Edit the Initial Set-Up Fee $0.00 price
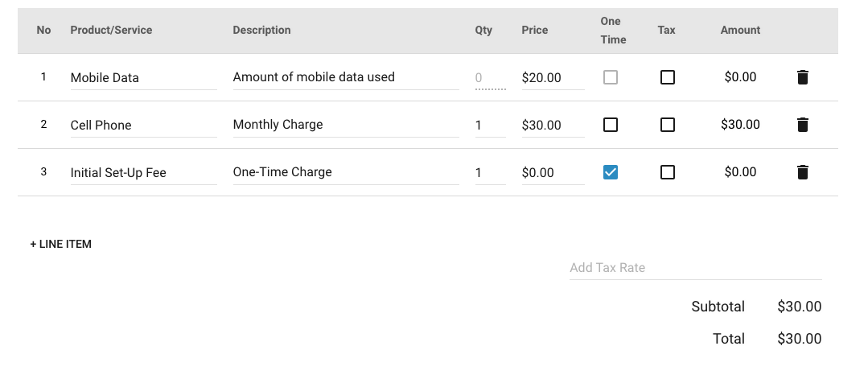868x379 pixels. (x=553, y=173)
